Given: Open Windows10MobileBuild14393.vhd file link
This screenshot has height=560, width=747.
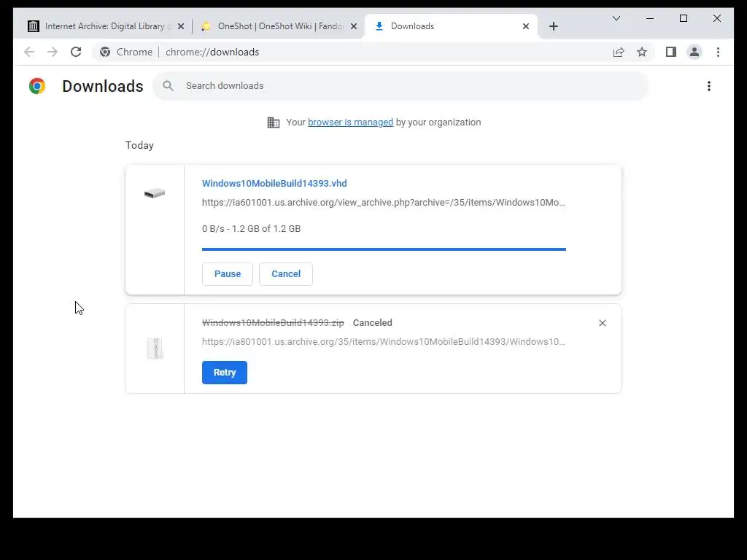Looking at the screenshot, I should click(x=274, y=183).
